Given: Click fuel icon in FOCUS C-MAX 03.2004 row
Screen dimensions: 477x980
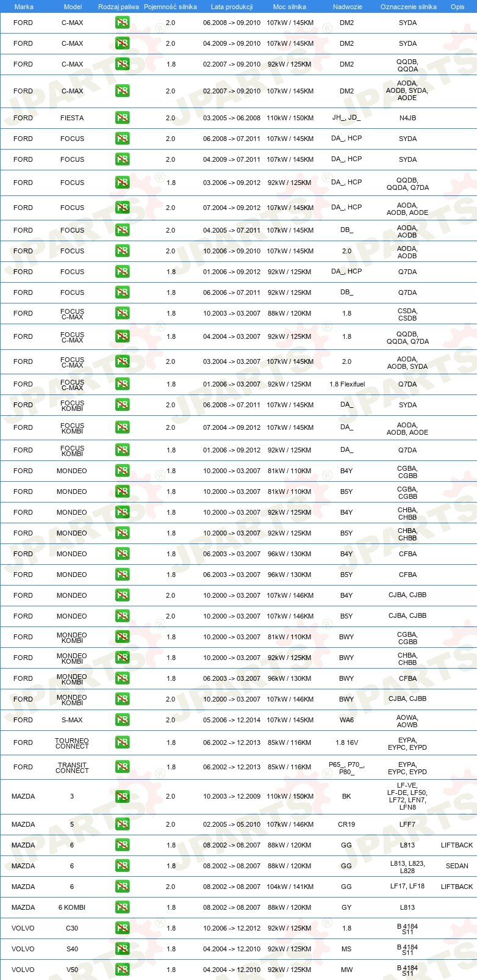Looking at the screenshot, I should 122,361.
